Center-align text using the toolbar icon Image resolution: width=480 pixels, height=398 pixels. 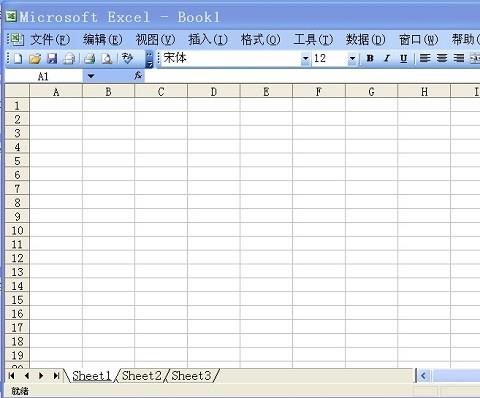pos(442,58)
